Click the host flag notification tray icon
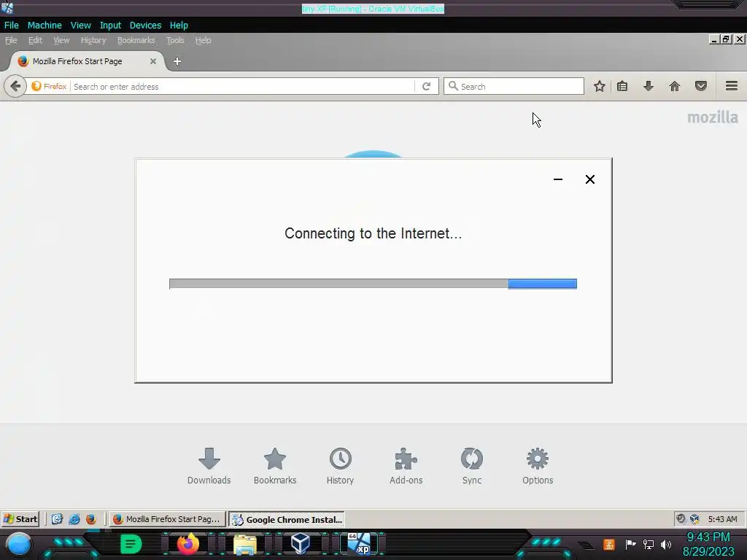Image resolution: width=747 pixels, height=560 pixels. 631,544
